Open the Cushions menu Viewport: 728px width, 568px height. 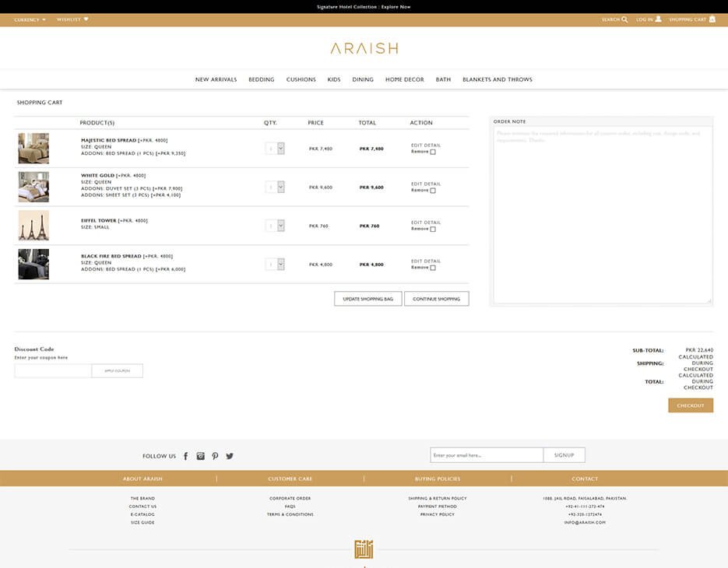301,79
